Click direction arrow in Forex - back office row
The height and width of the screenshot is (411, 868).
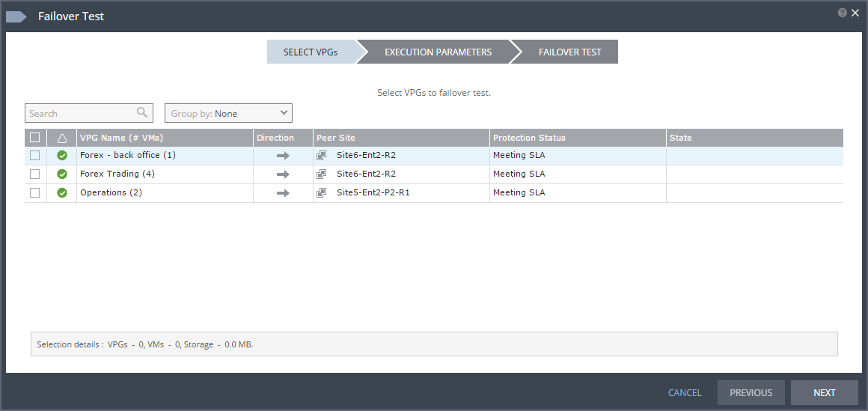(x=283, y=156)
